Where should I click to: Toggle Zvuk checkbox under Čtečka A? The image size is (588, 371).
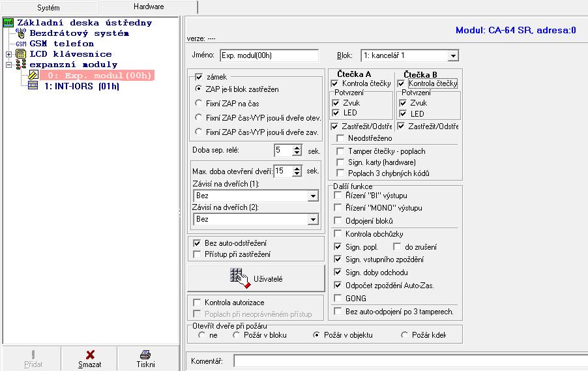[x=336, y=103]
